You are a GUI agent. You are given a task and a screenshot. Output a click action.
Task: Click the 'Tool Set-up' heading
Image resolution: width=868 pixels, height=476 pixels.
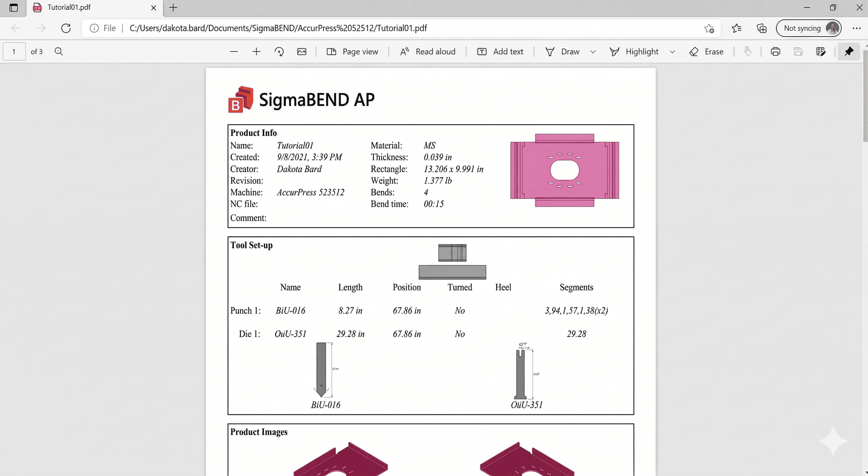251,245
